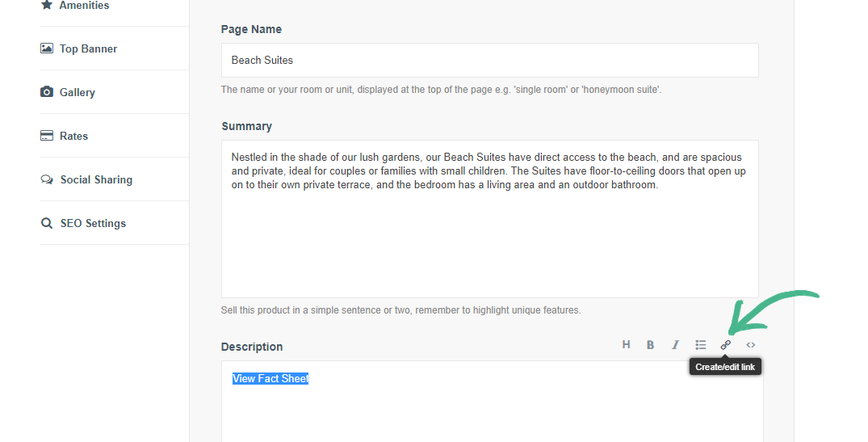
Task: Open the Rates section in sidebar
Action: [73, 136]
